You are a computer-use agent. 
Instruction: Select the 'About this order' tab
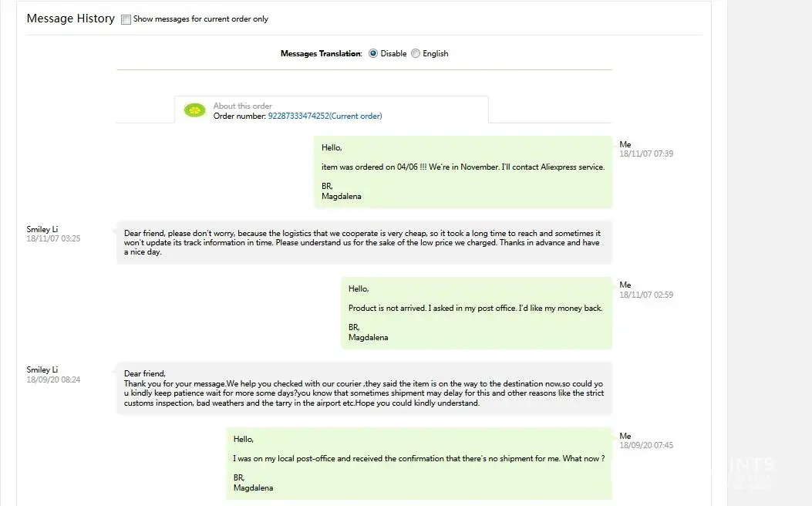point(242,106)
